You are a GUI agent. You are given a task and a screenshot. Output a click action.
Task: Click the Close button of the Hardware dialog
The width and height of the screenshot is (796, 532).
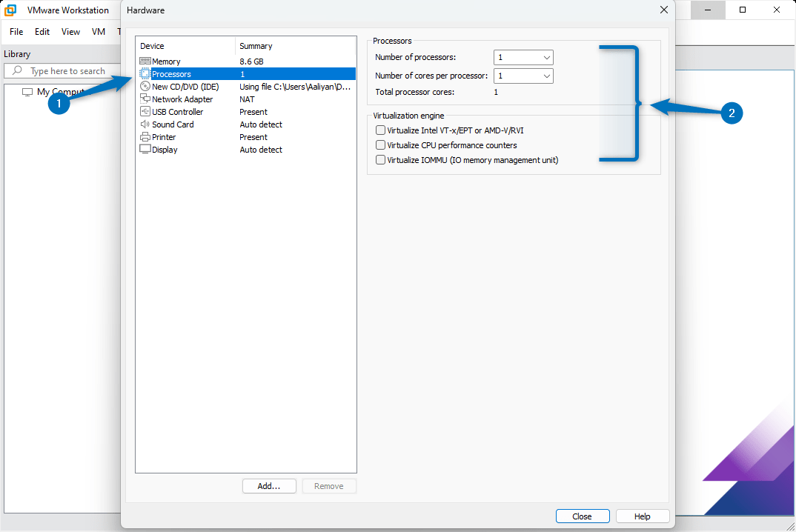583,516
